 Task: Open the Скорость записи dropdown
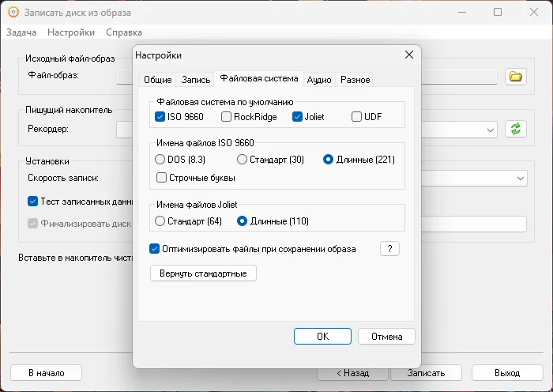pos(520,179)
